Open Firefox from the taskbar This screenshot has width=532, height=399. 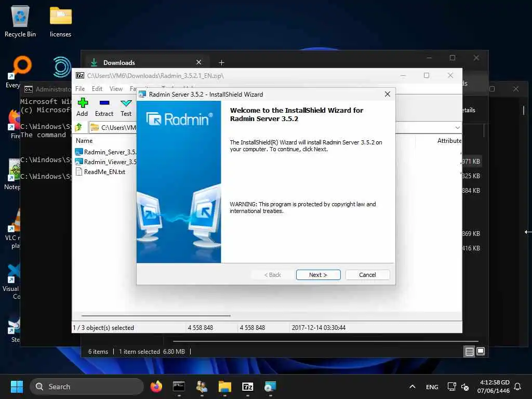pyautogui.click(x=156, y=387)
